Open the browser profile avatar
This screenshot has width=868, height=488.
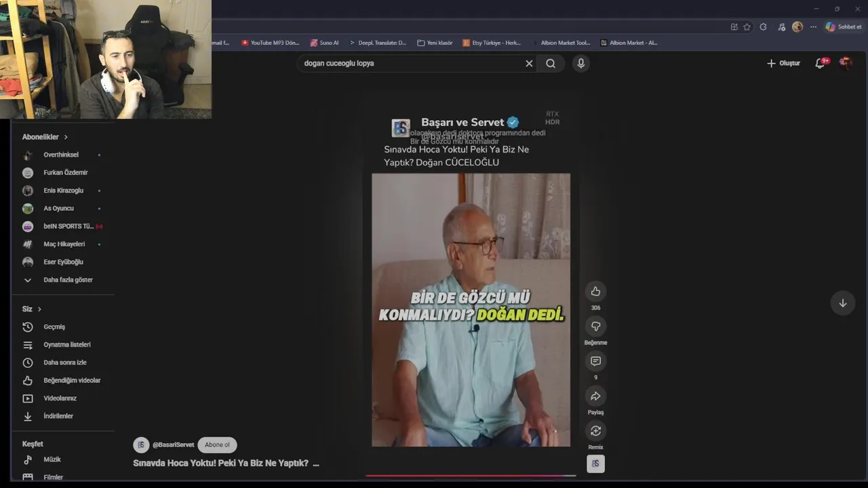(797, 27)
